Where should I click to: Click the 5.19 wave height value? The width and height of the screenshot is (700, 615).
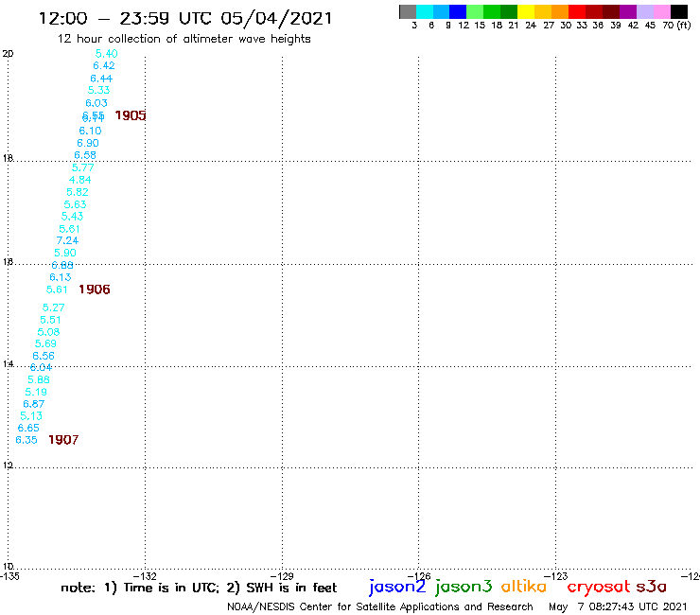[x=36, y=392]
